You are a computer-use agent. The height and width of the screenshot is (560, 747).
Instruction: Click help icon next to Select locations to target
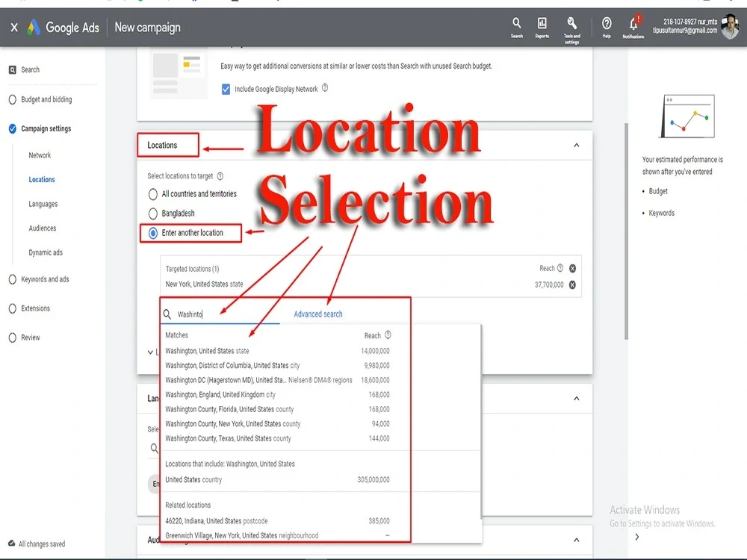(220, 176)
